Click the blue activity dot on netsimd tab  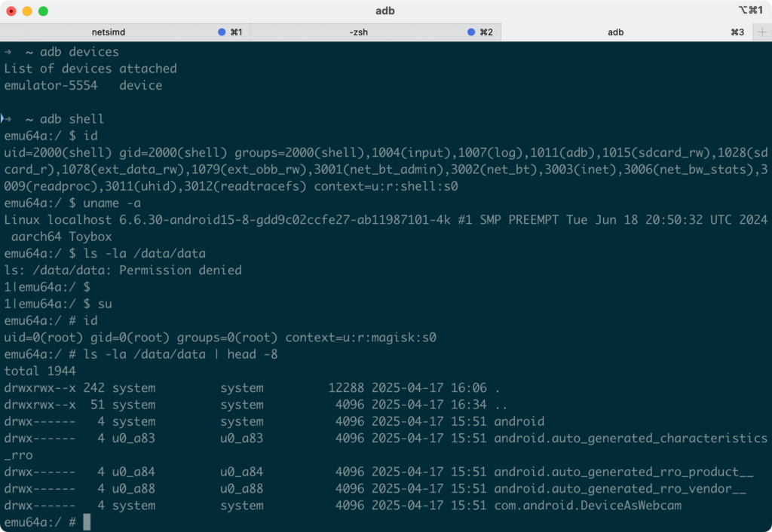(222, 32)
